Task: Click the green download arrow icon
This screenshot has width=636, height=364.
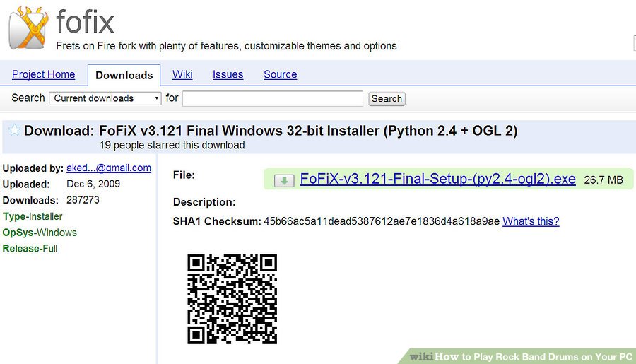Action: [283, 180]
